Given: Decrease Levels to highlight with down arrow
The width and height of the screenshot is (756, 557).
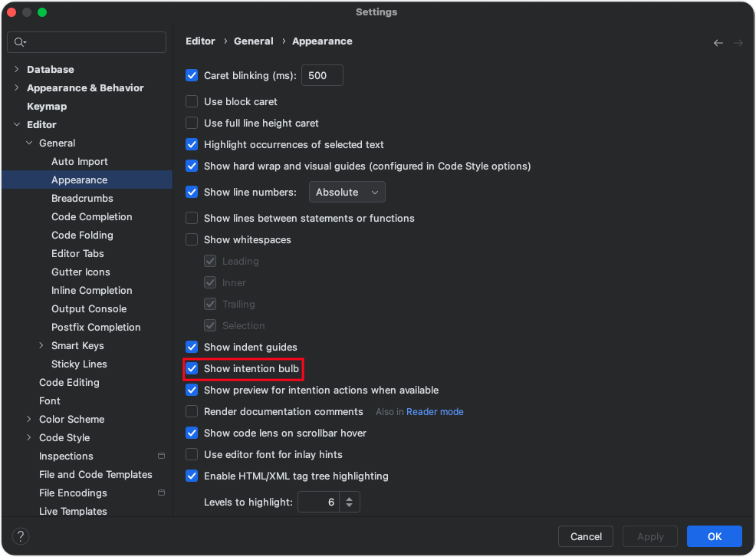Looking at the screenshot, I should coord(349,506).
